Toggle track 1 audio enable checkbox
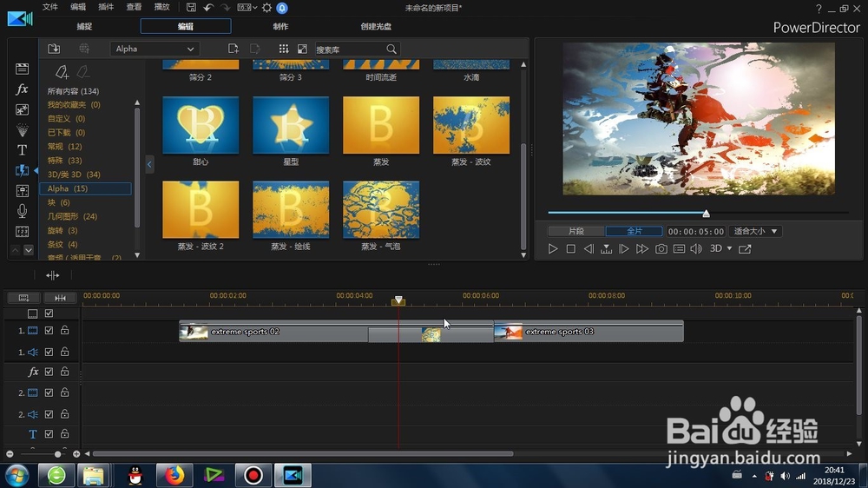 click(x=49, y=352)
